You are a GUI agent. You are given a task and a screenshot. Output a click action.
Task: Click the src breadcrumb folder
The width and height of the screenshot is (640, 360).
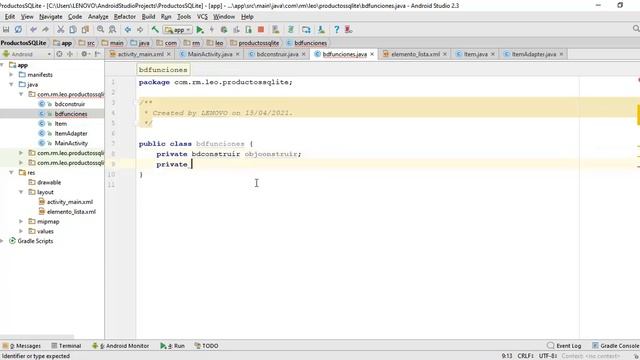[x=87, y=43]
